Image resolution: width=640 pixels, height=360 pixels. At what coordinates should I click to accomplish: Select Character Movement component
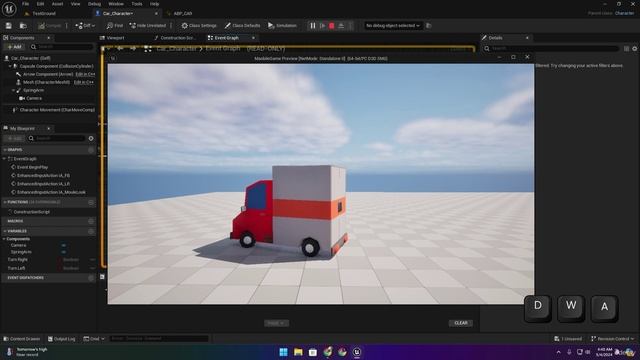(57, 110)
